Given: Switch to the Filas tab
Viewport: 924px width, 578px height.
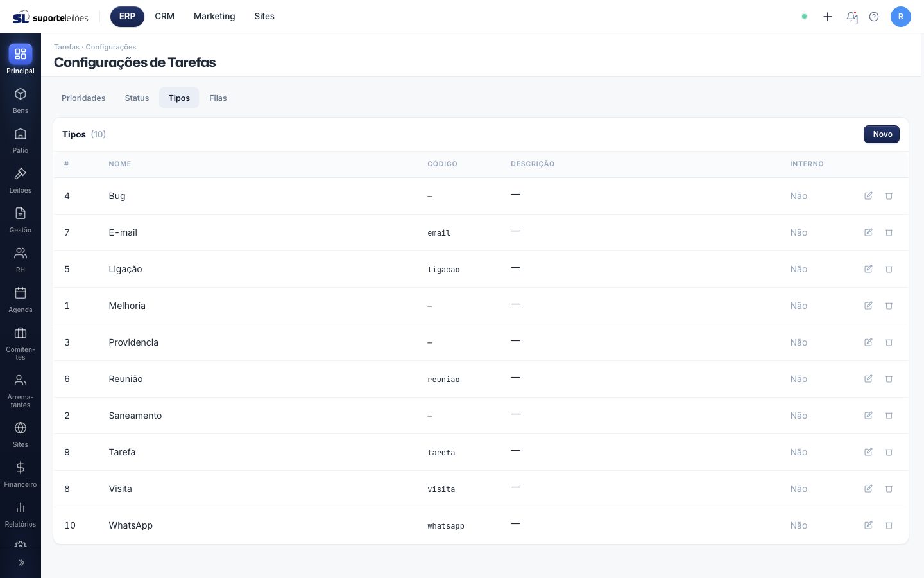Looking at the screenshot, I should (218, 98).
